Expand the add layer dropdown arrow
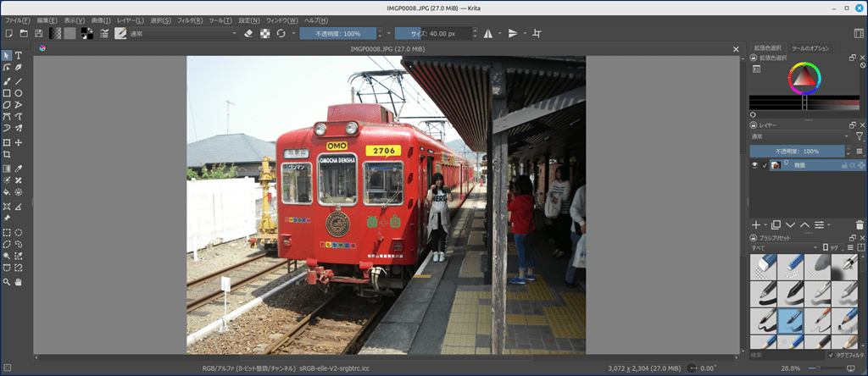Screen dimensions: 868x376 pyautogui.click(x=765, y=224)
